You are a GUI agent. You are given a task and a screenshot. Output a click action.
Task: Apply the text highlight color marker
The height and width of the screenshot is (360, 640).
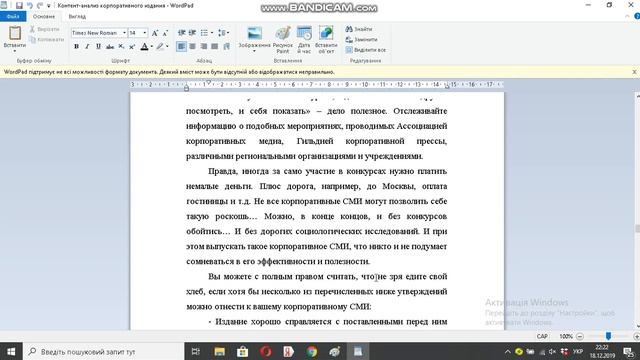(x=160, y=47)
